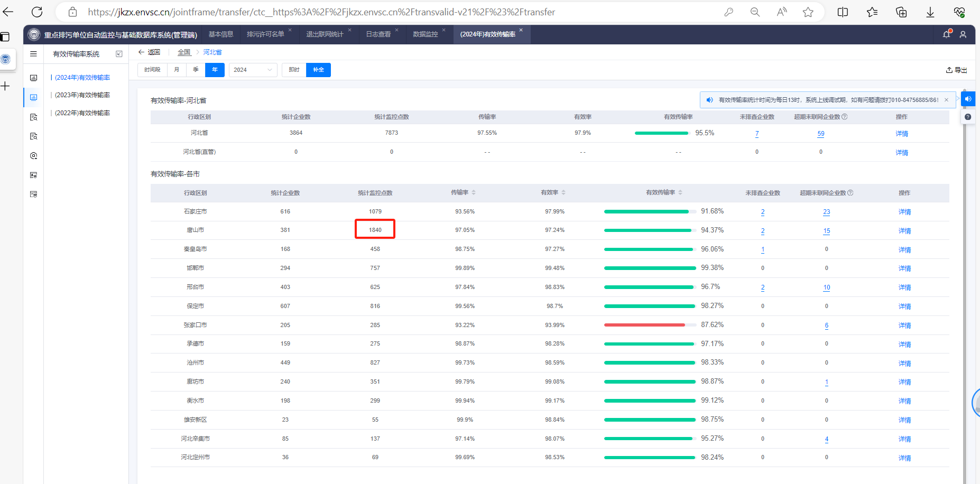Open the user account icon
The height and width of the screenshot is (484, 980).
(x=963, y=34)
